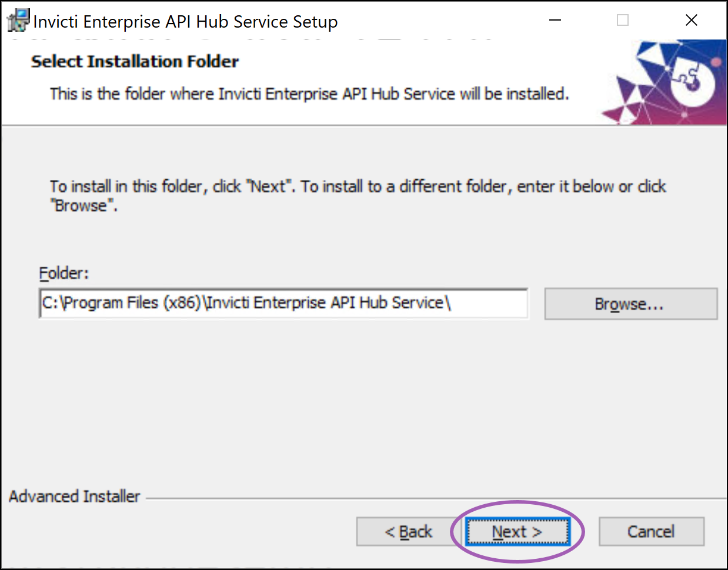Close the setup wizard window
Screen dimensions: 728x570
pyautogui.click(x=691, y=19)
